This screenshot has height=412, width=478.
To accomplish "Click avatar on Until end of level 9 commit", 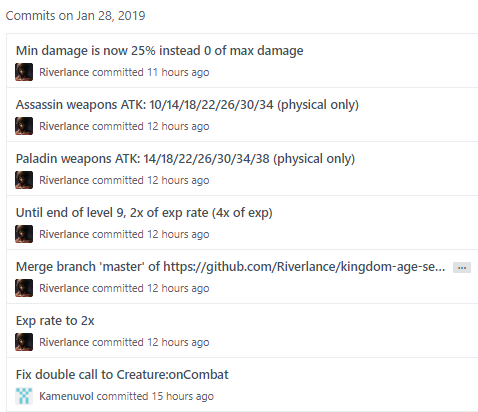I will point(24,234).
